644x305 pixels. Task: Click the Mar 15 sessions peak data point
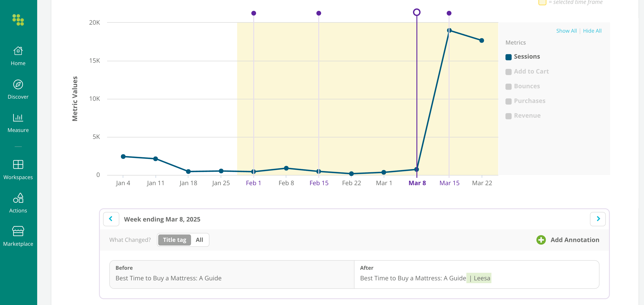click(449, 30)
